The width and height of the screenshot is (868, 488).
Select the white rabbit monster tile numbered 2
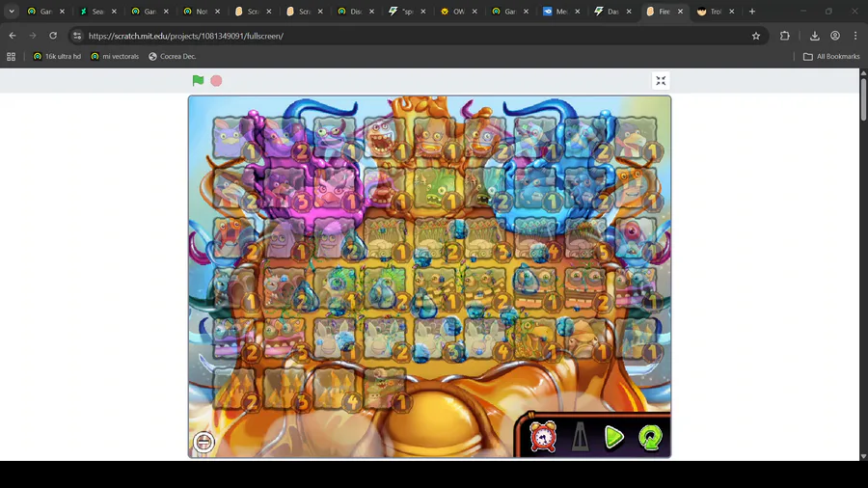[x=386, y=339]
